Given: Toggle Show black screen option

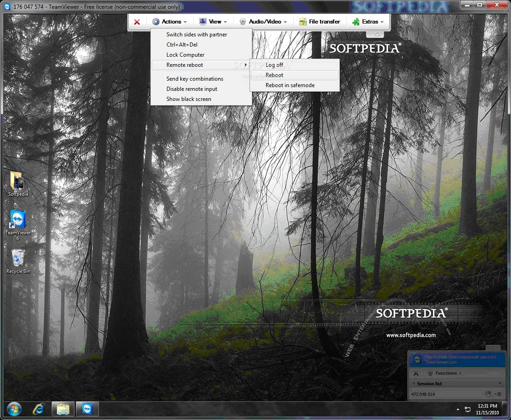Looking at the screenshot, I should tap(189, 99).
